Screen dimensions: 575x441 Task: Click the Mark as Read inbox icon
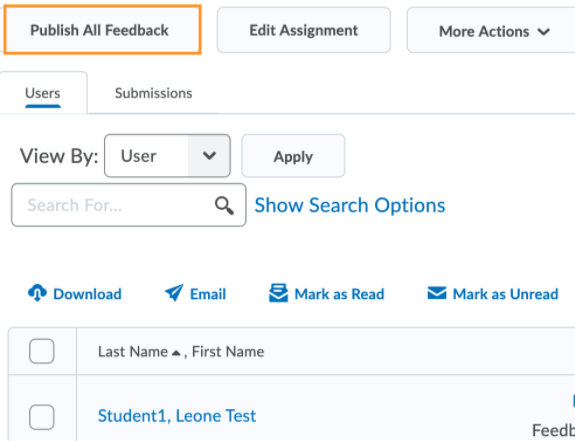[278, 293]
